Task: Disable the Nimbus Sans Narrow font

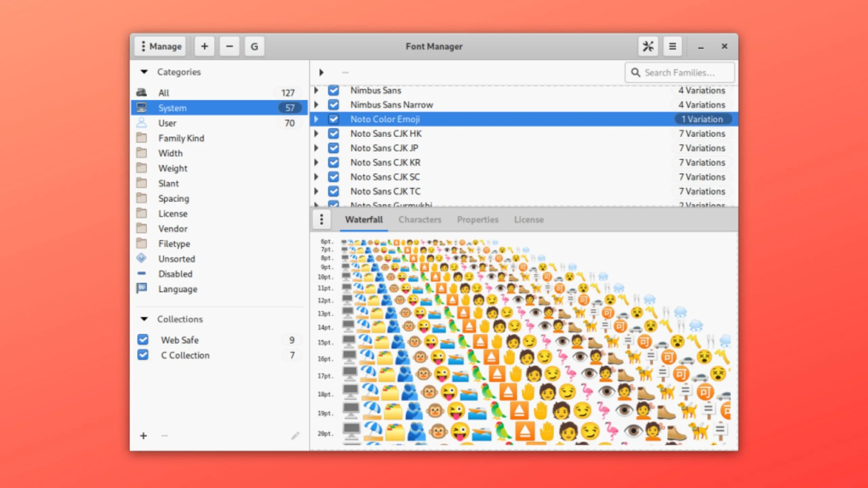Action: (x=333, y=104)
